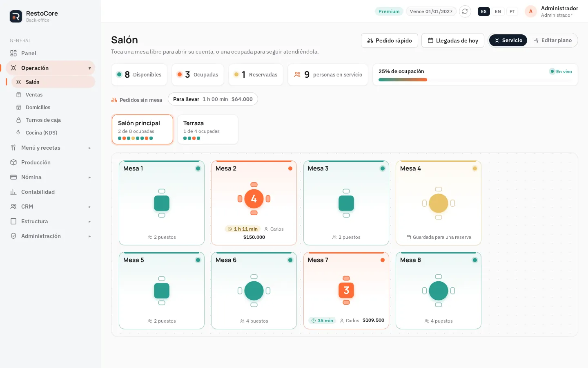
Task: Click the Mesa 6 round table icon
Action: click(x=254, y=291)
